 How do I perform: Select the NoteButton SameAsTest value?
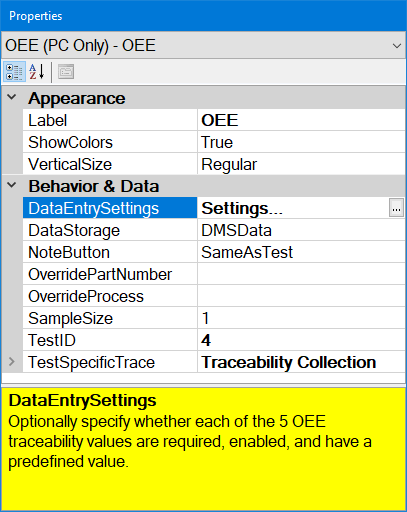point(301,252)
